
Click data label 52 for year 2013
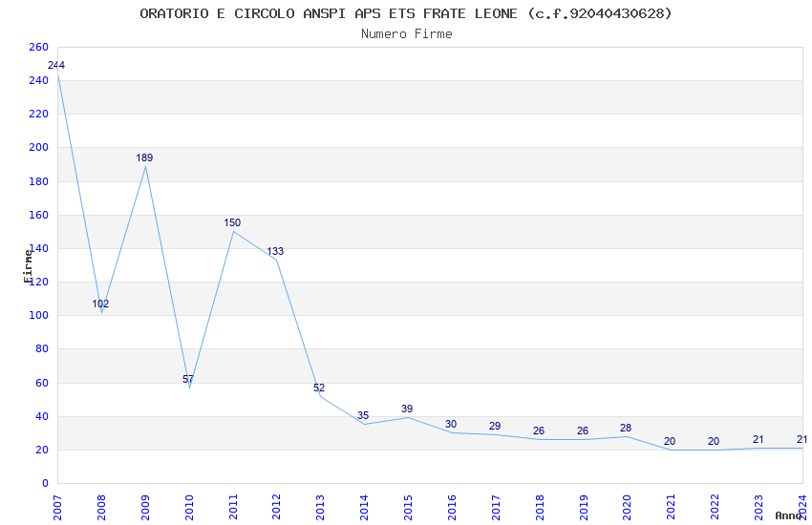coord(319,388)
